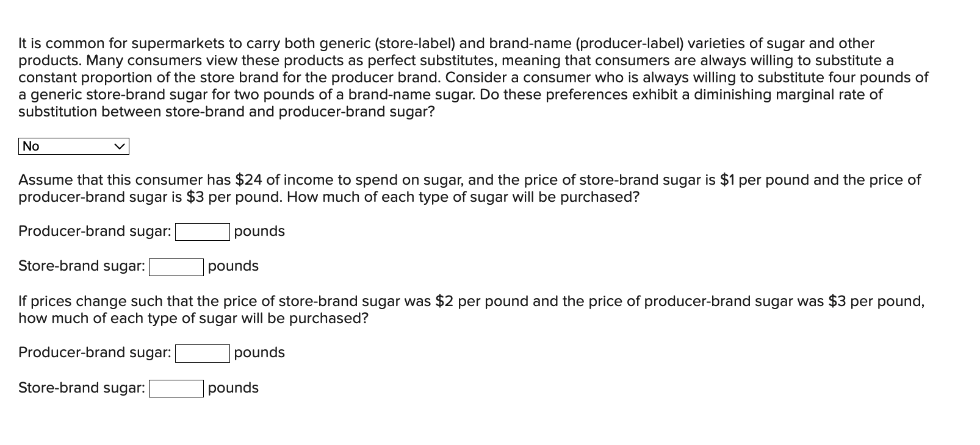Viewport: 980px width, 445px height.
Task: Click the selected "No" option text
Action: click(x=31, y=146)
